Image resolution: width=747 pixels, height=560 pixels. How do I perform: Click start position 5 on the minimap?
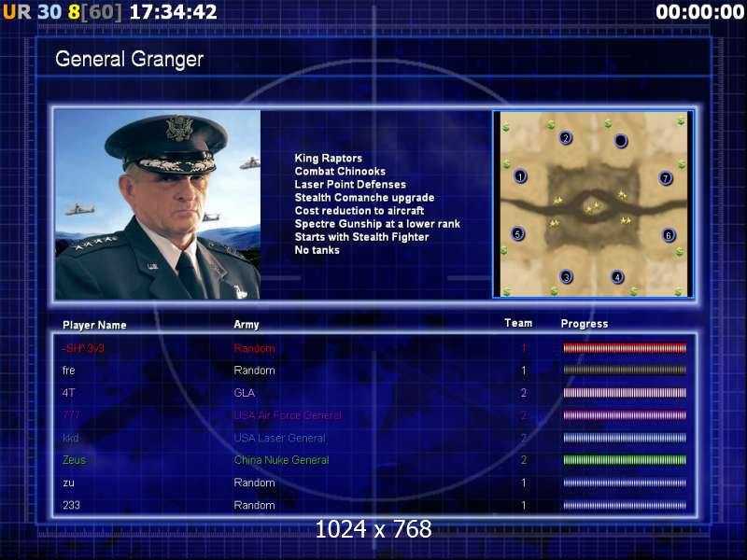tap(518, 234)
